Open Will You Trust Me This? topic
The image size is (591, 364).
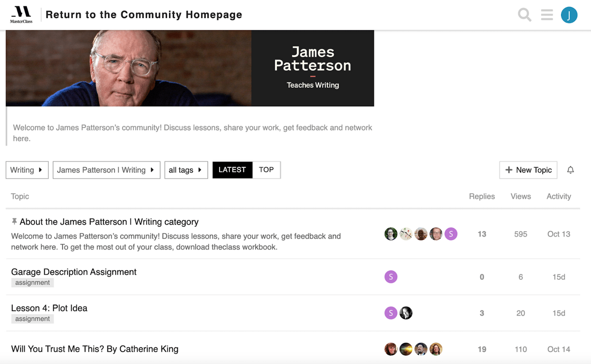[95, 349]
